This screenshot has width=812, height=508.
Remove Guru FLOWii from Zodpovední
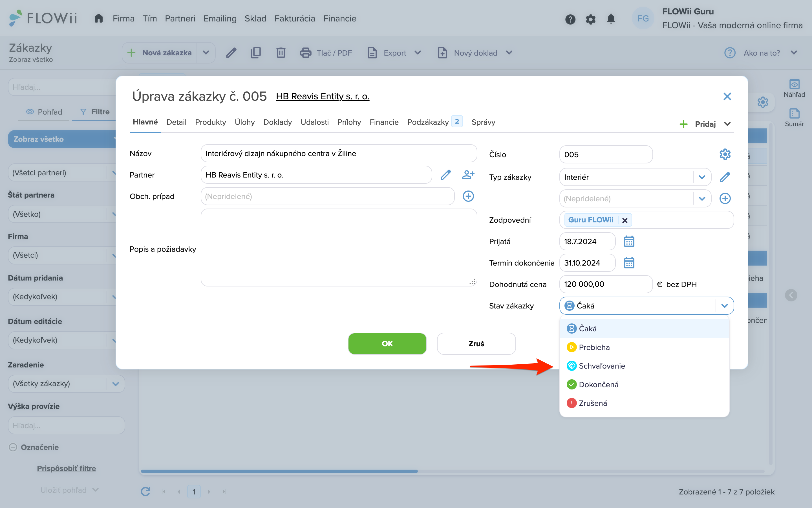point(625,220)
